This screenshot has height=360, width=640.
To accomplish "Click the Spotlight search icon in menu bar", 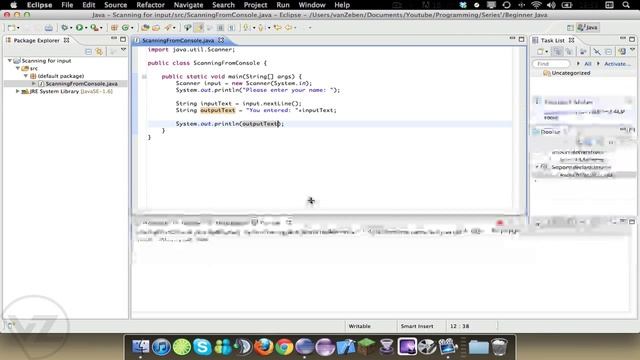I will click(x=626, y=5).
